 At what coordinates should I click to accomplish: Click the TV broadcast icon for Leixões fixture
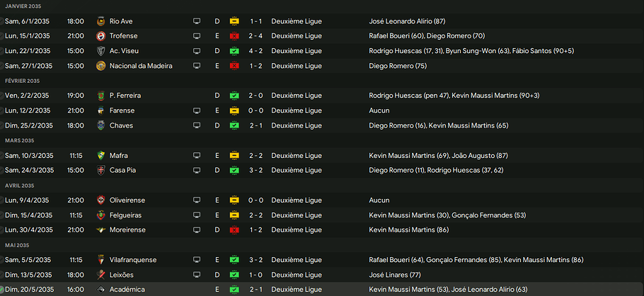(x=197, y=275)
